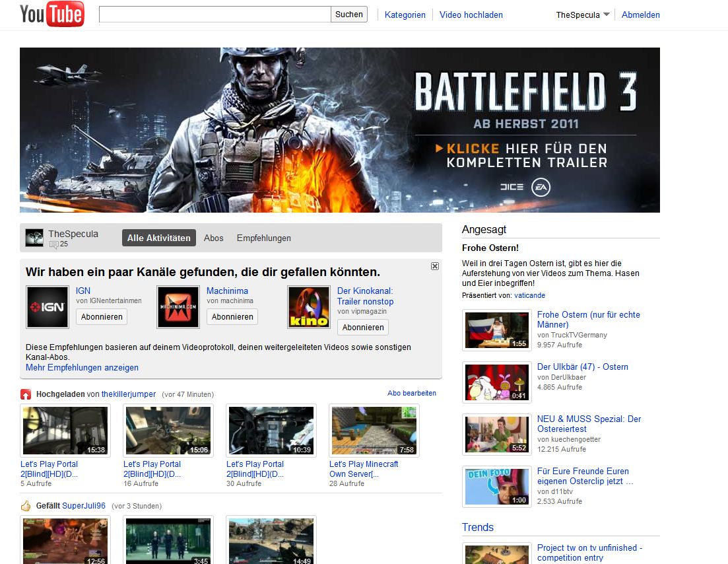The height and width of the screenshot is (564, 728).
Task: Open the Machinima channel link
Action: pos(227,291)
